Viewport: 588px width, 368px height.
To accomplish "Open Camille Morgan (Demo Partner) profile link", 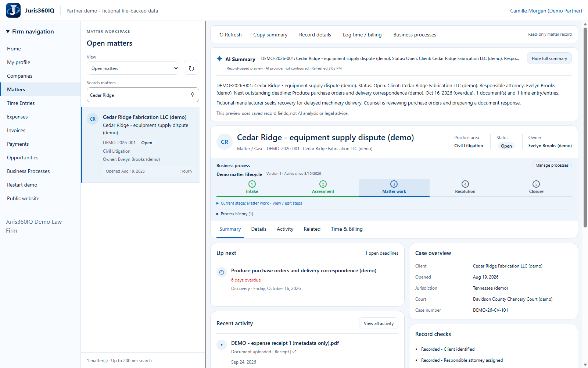I will coord(546,11).
